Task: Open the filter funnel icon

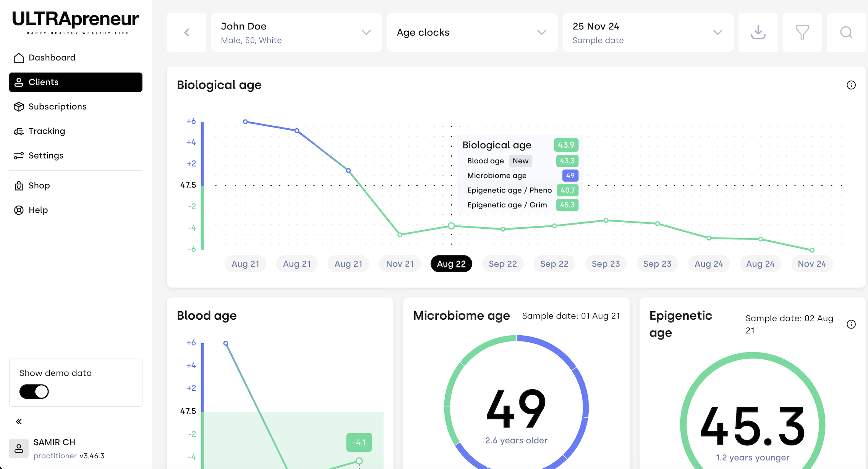Action: 802,32
